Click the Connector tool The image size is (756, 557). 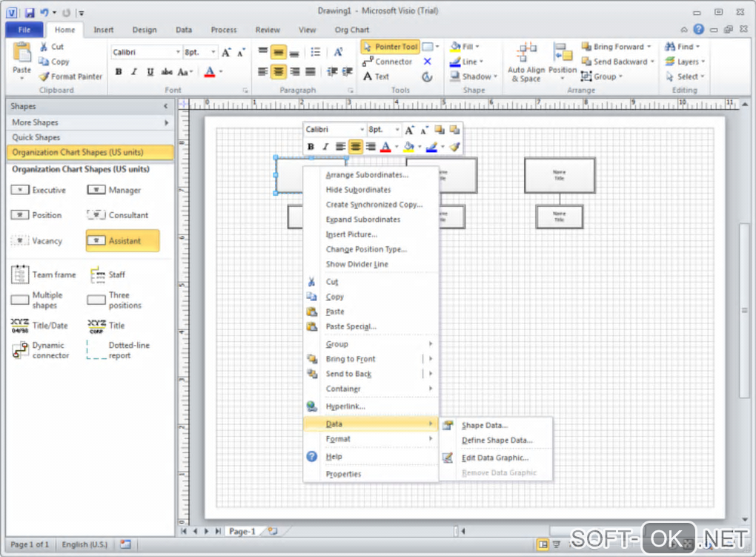click(387, 62)
